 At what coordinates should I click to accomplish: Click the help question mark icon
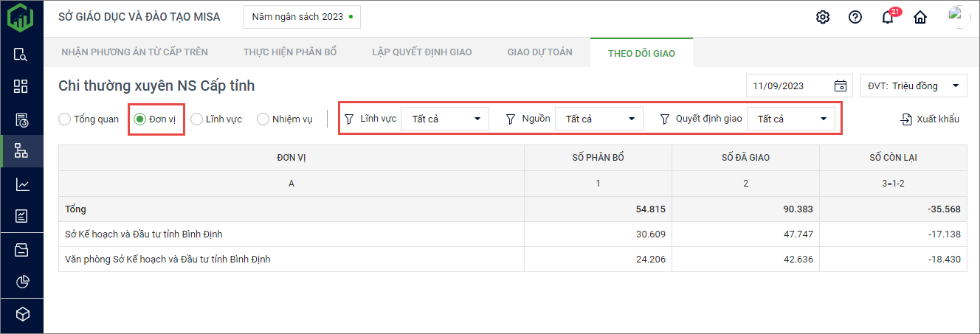pos(855,17)
